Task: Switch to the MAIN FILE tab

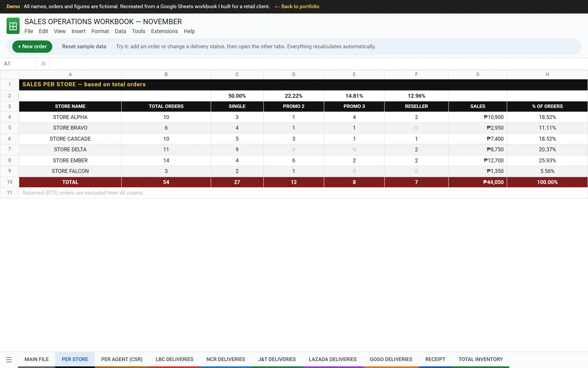Action: (x=37, y=360)
